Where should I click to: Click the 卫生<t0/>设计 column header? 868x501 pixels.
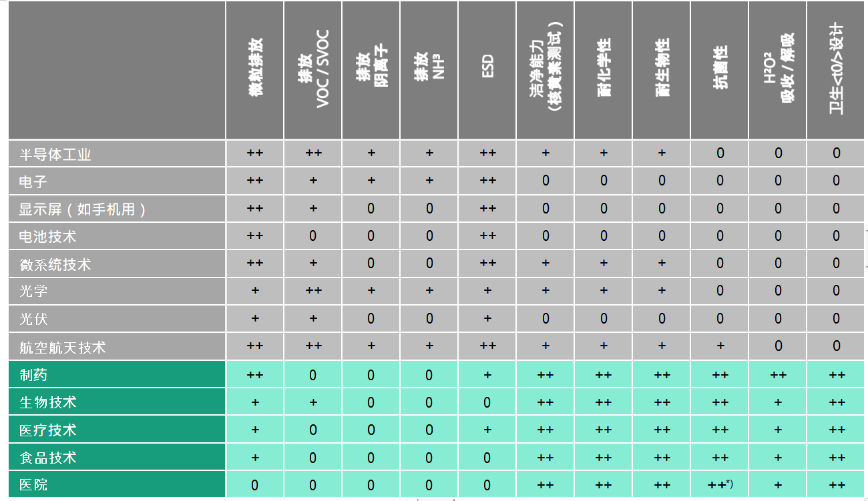click(835, 70)
